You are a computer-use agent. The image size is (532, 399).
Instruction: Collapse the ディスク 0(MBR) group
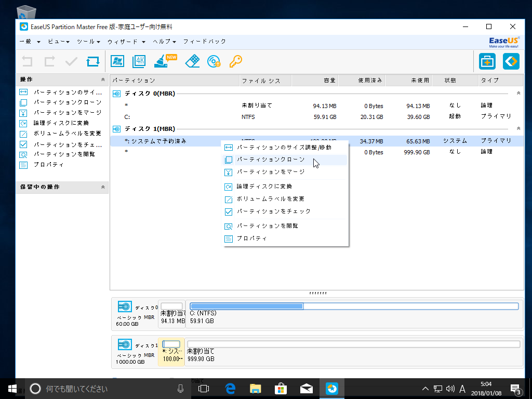tap(518, 93)
